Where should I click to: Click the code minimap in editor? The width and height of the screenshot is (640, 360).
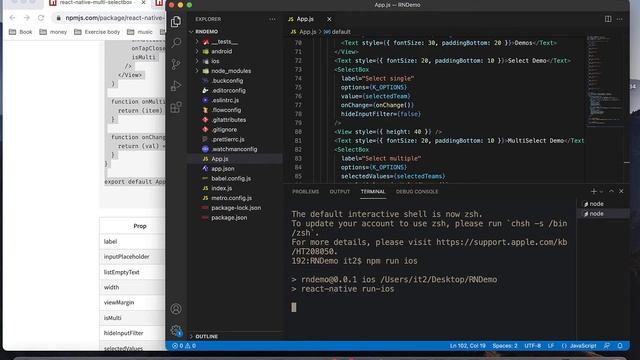pyautogui.click(x=605, y=82)
